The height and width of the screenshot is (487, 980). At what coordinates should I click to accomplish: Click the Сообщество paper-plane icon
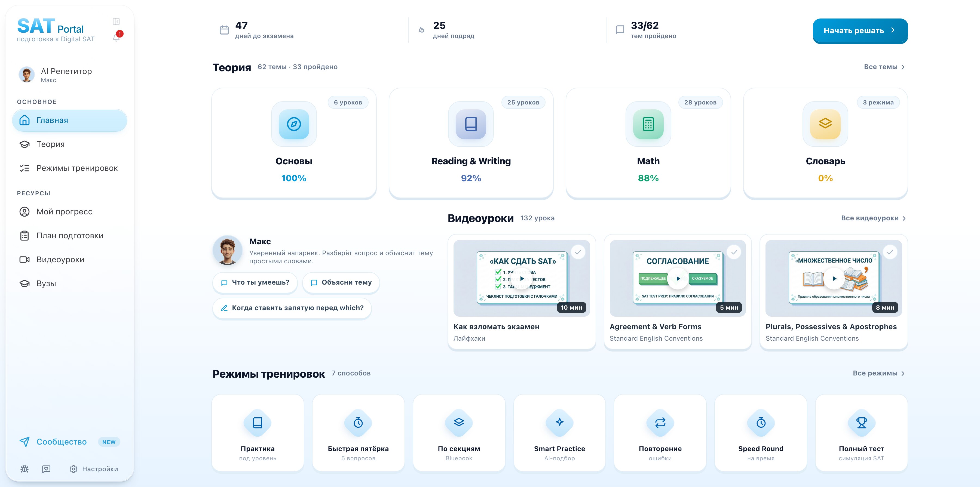[24, 441]
